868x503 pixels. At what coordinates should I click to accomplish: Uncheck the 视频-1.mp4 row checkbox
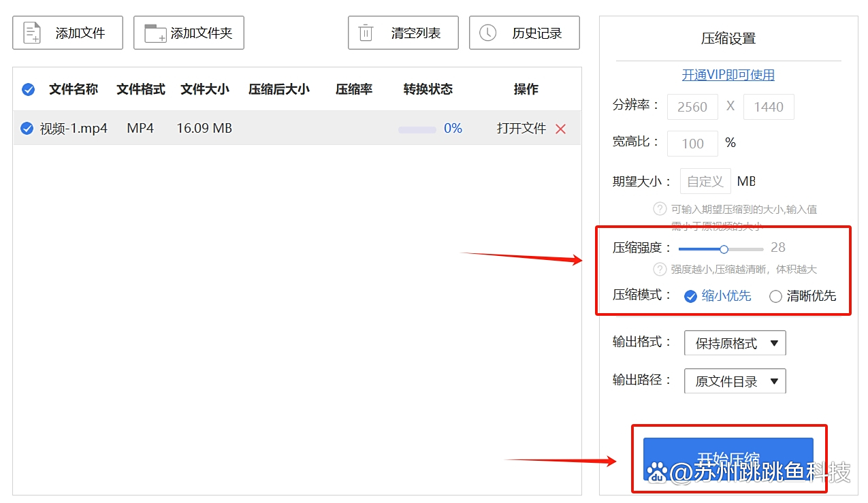(27, 128)
